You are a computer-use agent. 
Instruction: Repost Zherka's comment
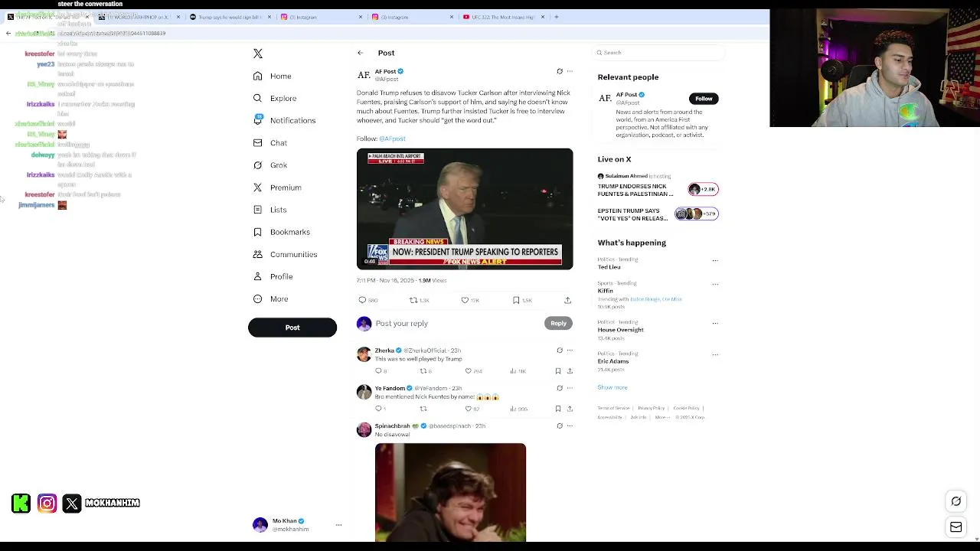pyautogui.click(x=426, y=371)
